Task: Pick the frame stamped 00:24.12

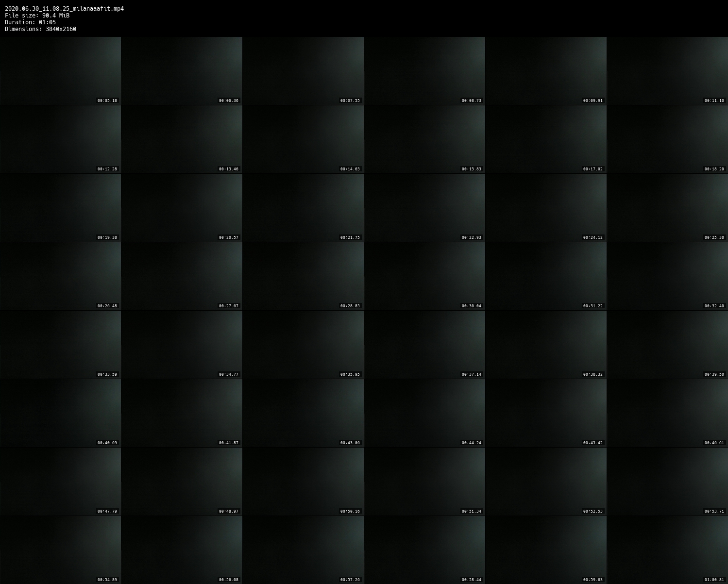Action: click(x=546, y=208)
